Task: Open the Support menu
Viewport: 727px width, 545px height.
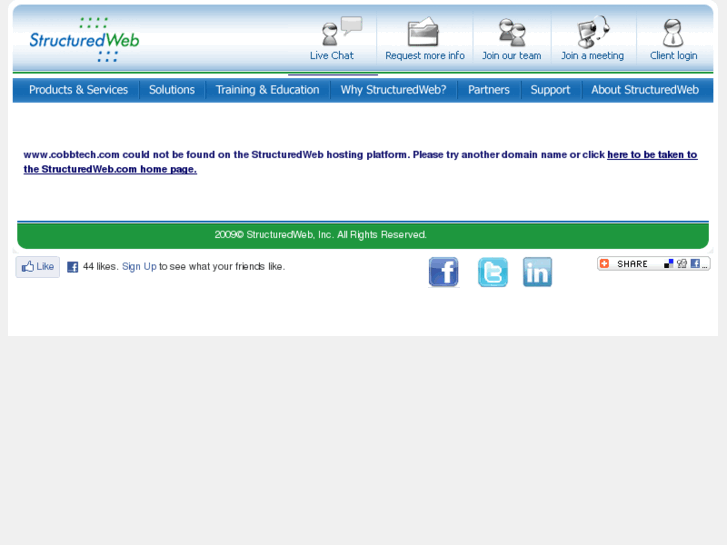Action: [550, 90]
